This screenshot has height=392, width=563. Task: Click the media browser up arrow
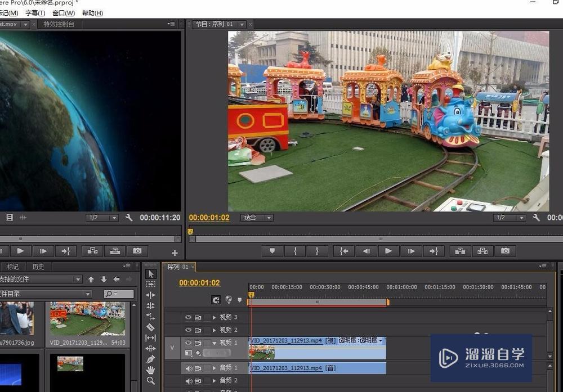tap(91, 280)
